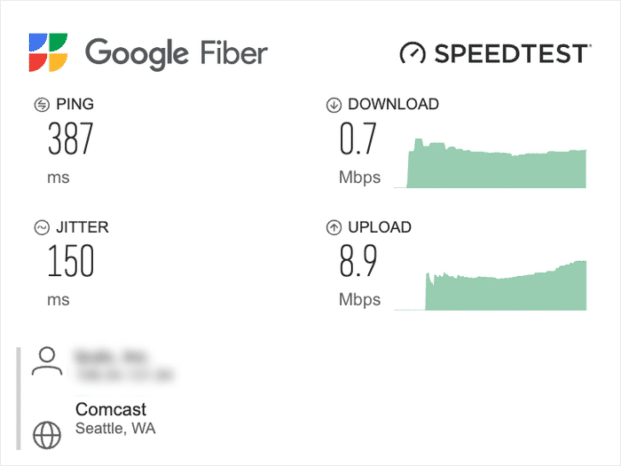Click the DOWNLOAD label
621x466 pixels.
coord(393,104)
